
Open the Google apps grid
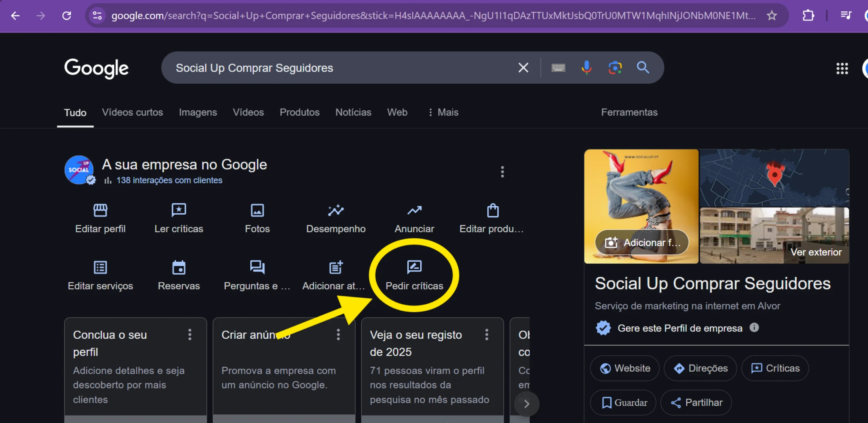coord(842,69)
